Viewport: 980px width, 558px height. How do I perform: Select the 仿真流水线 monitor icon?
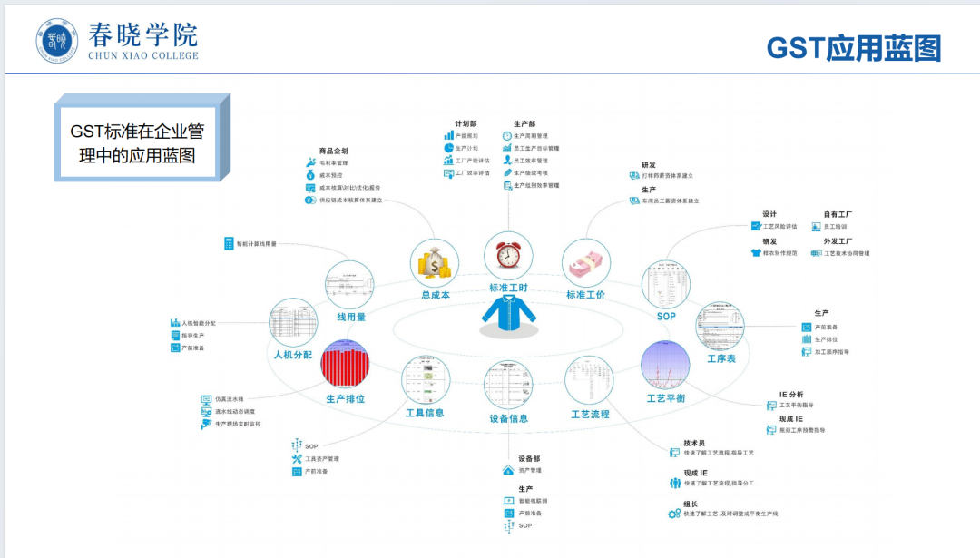(x=206, y=399)
